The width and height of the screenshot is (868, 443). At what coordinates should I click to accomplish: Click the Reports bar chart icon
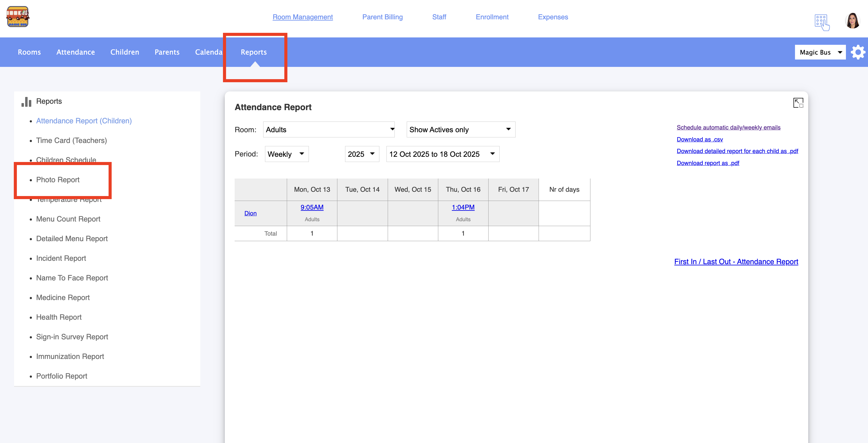26,102
